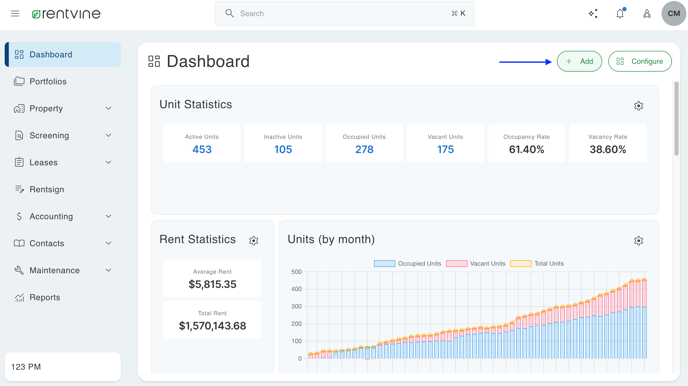Go to Portfolios
Viewport: 688px width, 386px height.
63,81
